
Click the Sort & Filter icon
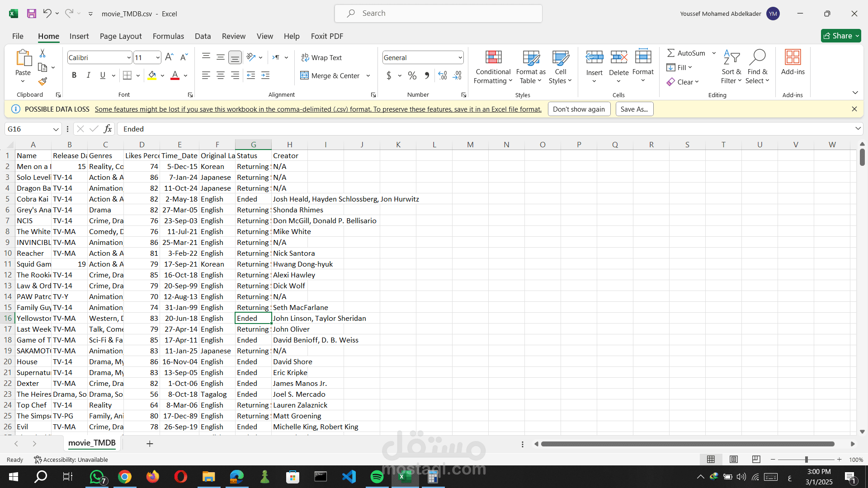[731, 58]
